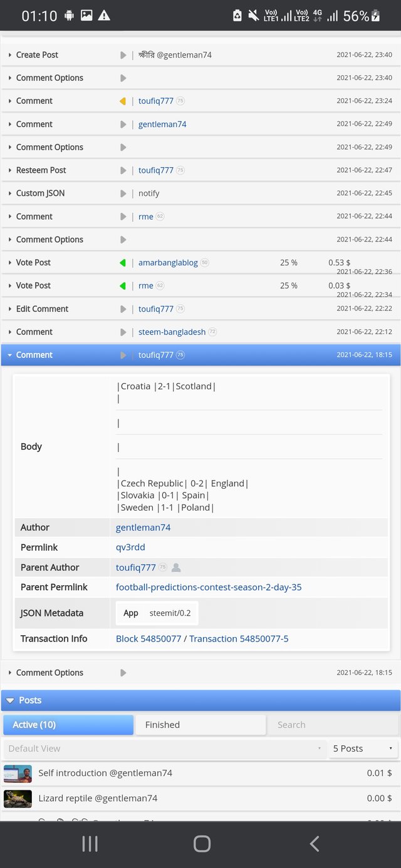Click the Lizard reptile @gentleman74 post title
This screenshot has height=868, width=401.
coord(98,799)
